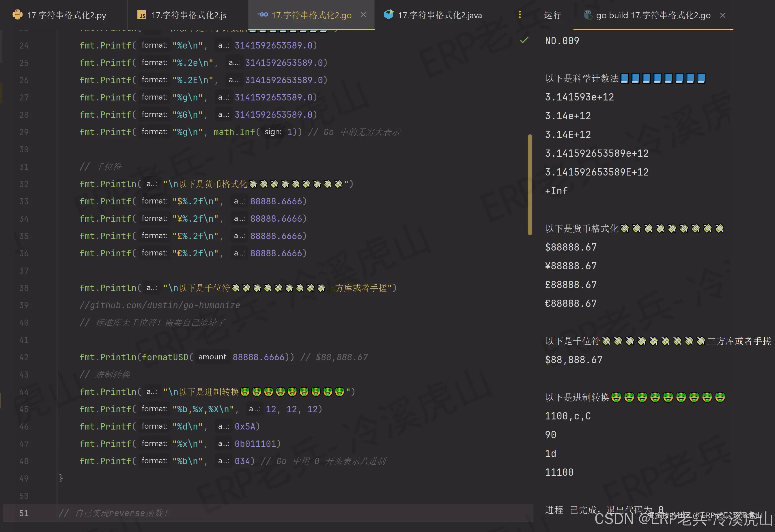Click the 运行 tool window title
Viewport: 775px width, 532px height.
(x=552, y=15)
